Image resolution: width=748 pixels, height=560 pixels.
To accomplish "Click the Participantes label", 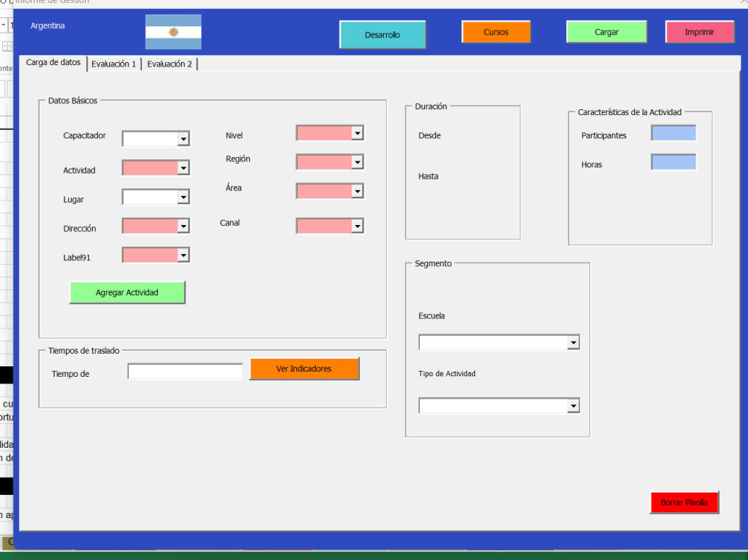I will pos(604,135).
